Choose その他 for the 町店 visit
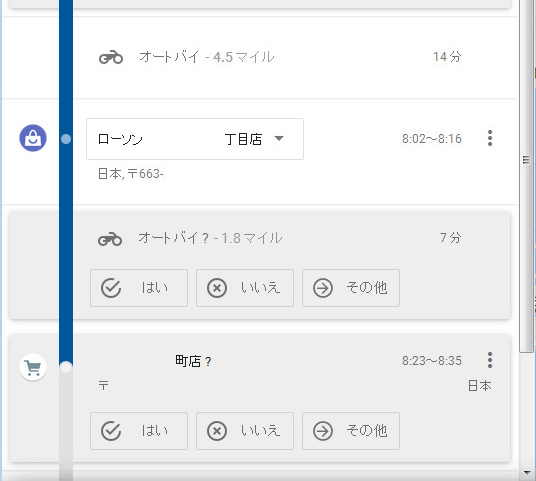The width and height of the screenshot is (536, 481). coord(351,431)
